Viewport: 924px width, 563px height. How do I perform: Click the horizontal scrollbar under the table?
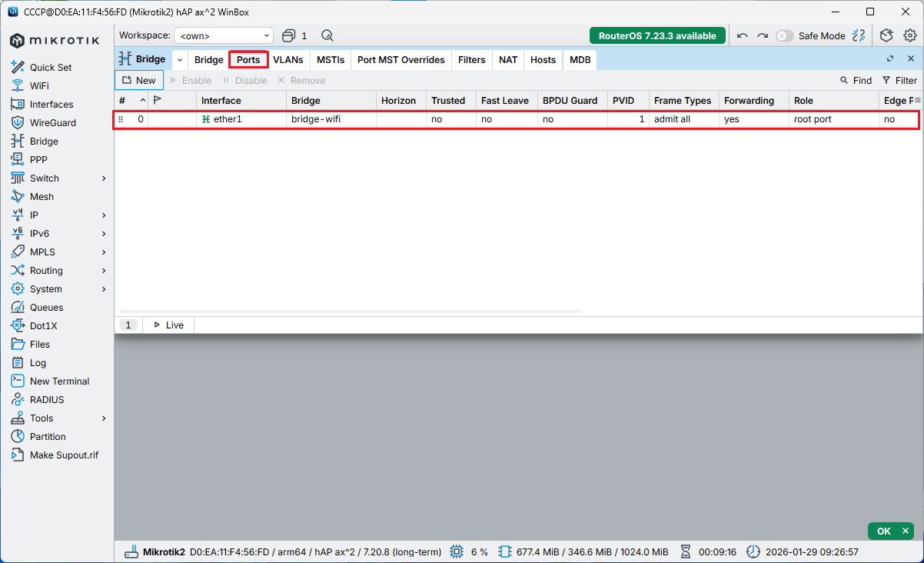click(350, 311)
